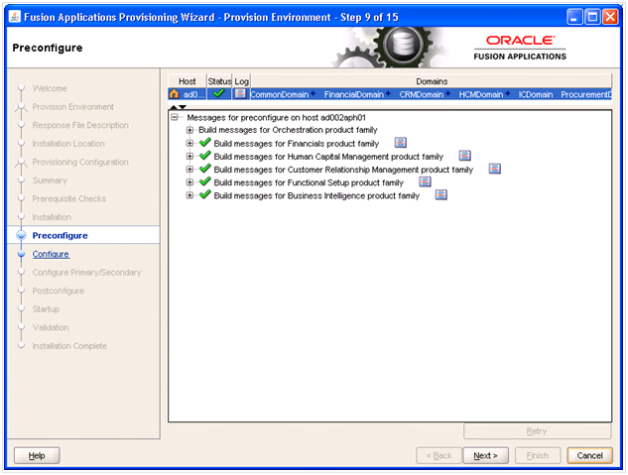Image resolution: width=628 pixels, height=475 pixels.
Task: Click the Log column header
Action: point(241,81)
